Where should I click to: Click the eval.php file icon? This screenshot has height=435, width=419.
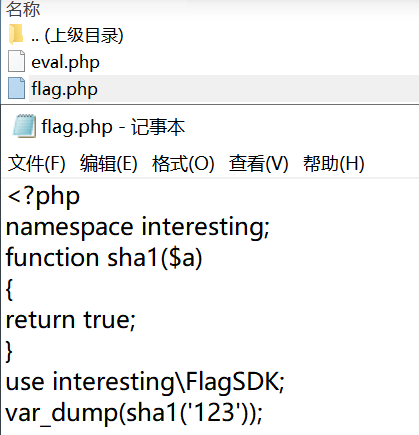16,61
